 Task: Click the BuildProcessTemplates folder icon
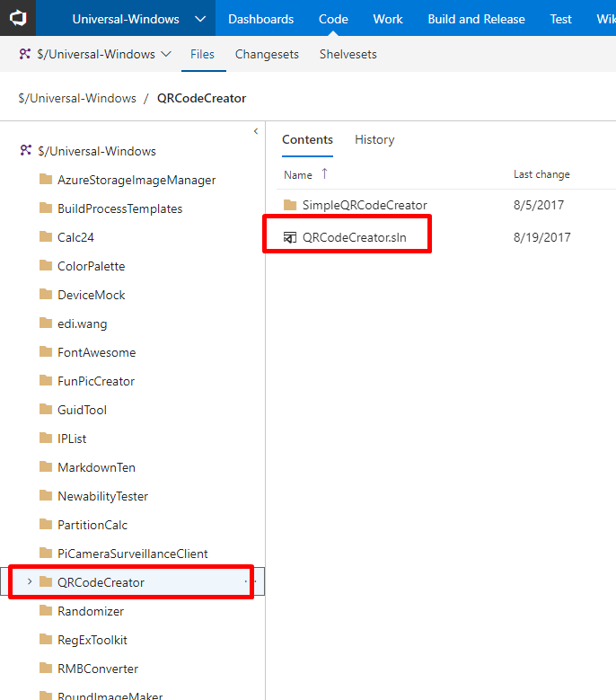click(46, 208)
